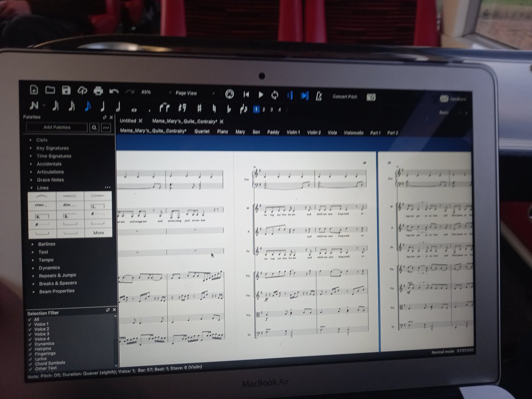Uncheck 'Voice 1' in Selection Filter
532x399 pixels.
tap(29, 325)
